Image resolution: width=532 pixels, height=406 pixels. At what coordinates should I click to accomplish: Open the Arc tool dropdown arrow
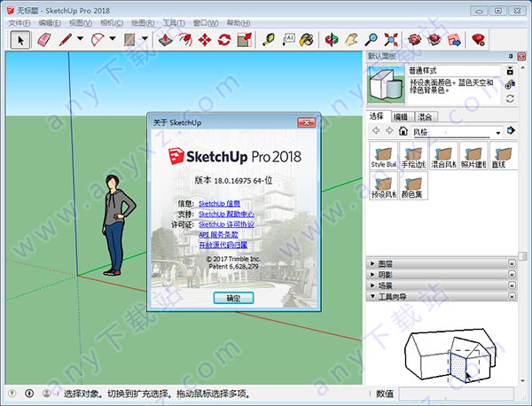(x=113, y=38)
